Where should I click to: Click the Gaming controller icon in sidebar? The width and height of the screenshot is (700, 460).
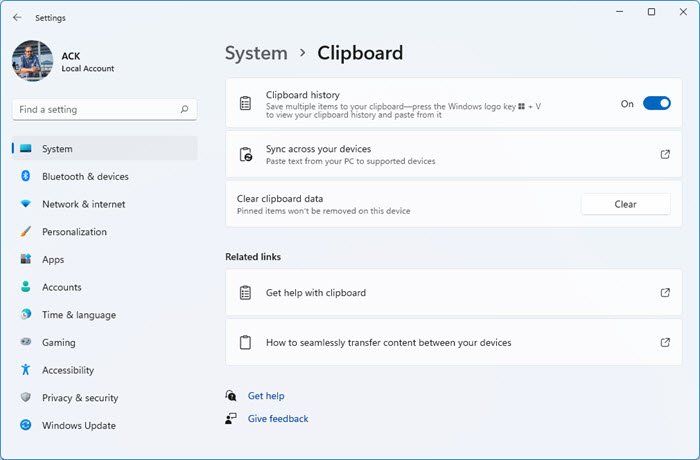[x=25, y=342]
